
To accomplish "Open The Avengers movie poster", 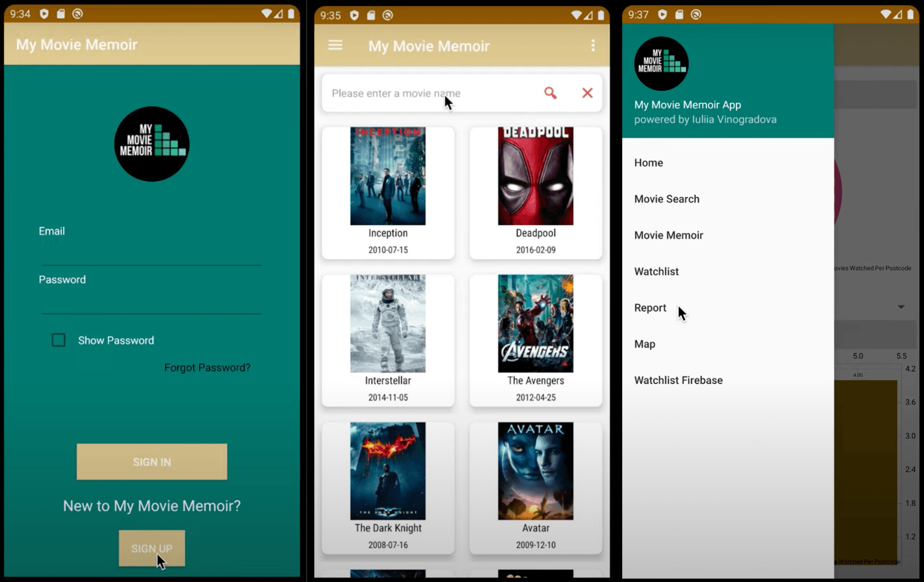I will click(x=536, y=323).
